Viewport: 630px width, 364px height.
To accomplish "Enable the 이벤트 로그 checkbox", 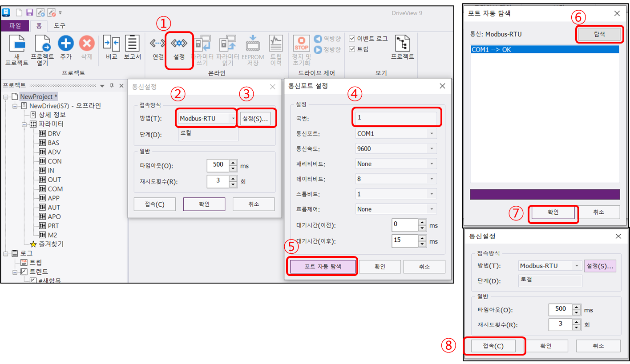I will click(351, 38).
